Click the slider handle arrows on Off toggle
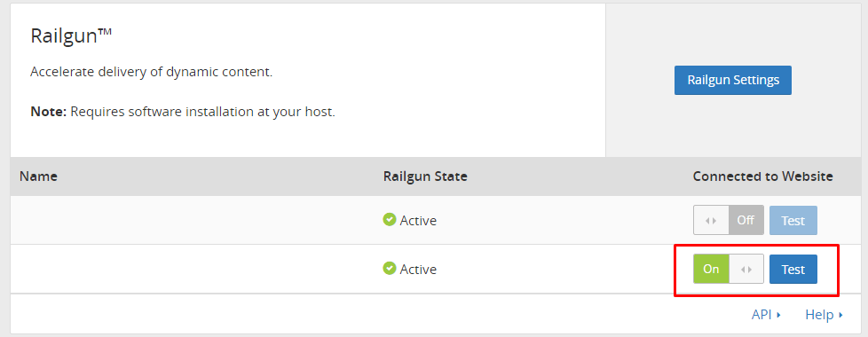The image size is (868, 337). click(x=711, y=220)
